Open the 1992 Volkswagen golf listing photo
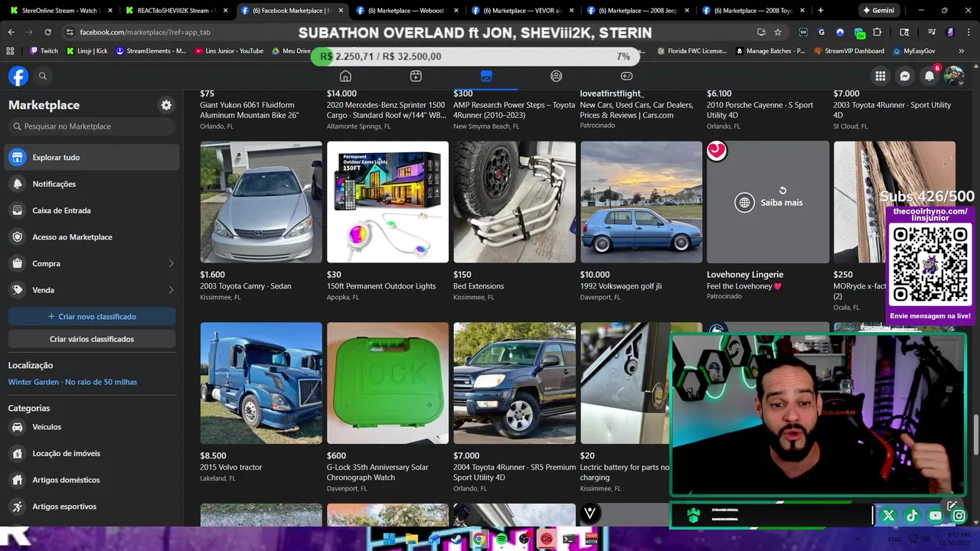980x551 pixels. click(641, 202)
